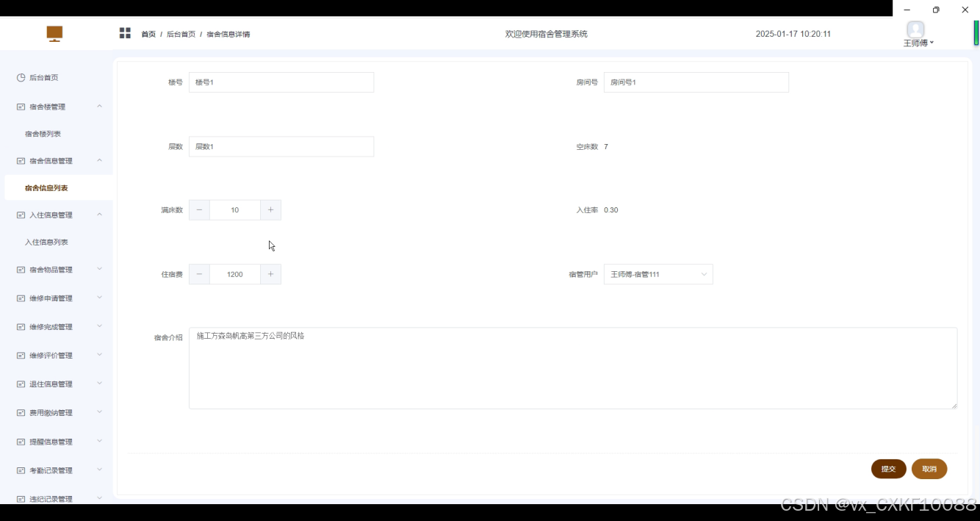Click the date-time text 2025-01-17 10:20:11
This screenshot has width=980, height=521.
[793, 34]
